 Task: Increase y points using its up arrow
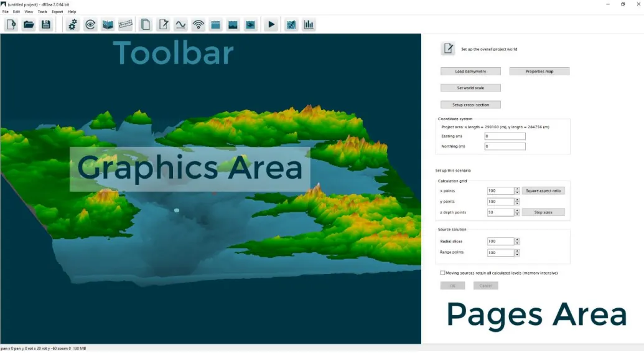click(x=517, y=200)
